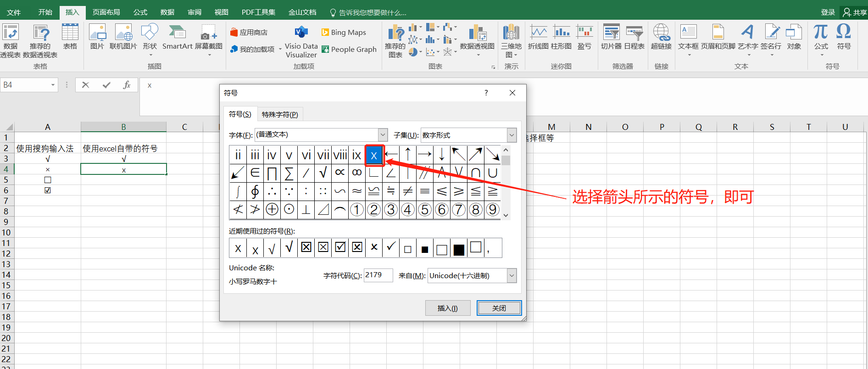Click the character code (字符代码) field
Viewport: 868px width, 369px height.
tap(378, 275)
